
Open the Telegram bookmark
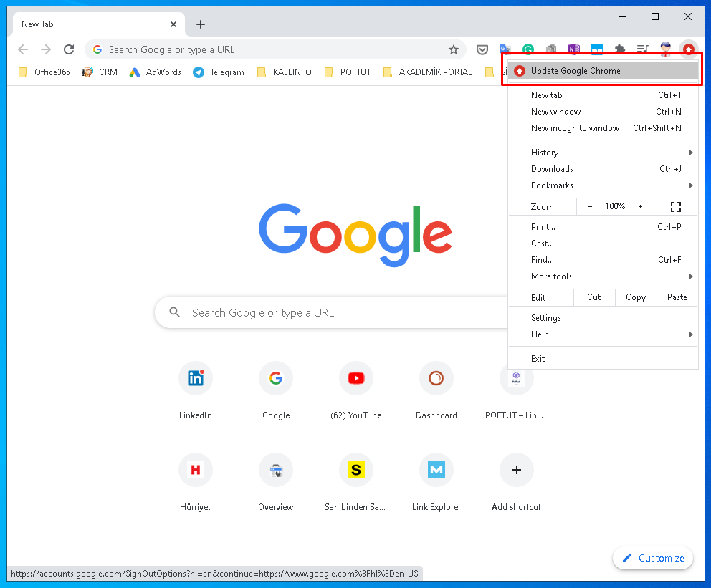tap(219, 72)
